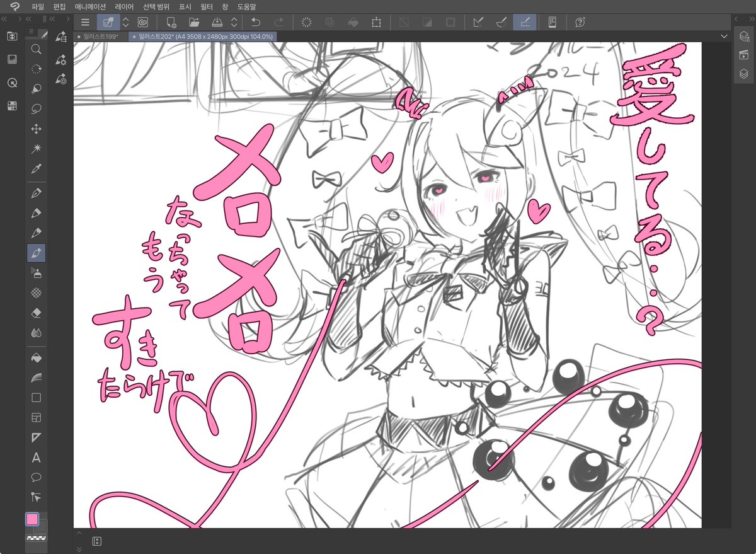Screen dimensions: 756x554
Task: Open the 파일 menu
Action: (x=38, y=6)
